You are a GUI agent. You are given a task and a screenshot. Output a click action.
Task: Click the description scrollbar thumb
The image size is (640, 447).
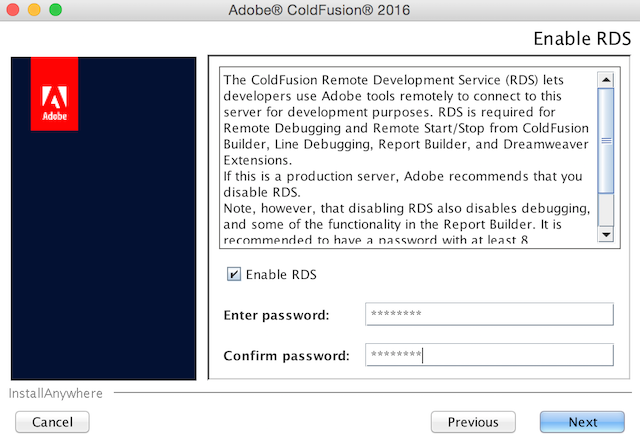(606, 140)
